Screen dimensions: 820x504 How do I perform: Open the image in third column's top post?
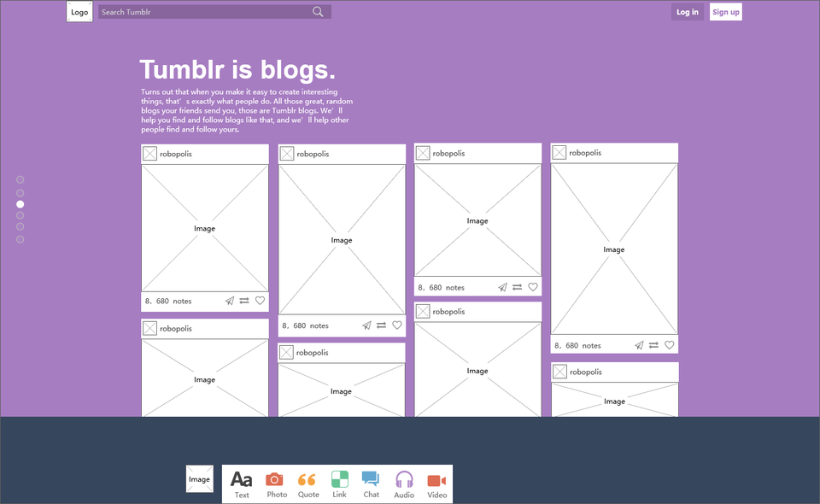478,220
